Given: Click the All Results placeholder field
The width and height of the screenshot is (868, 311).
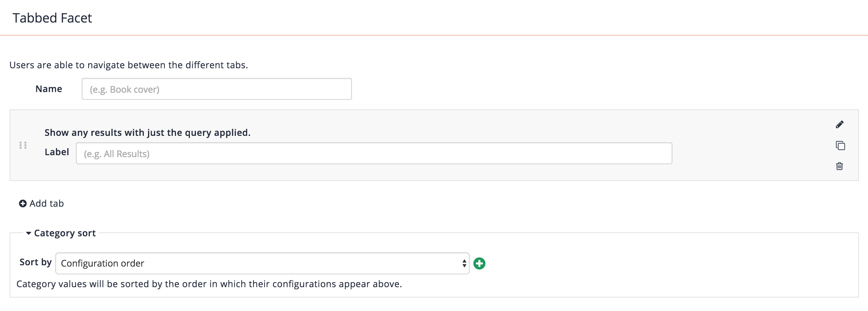Looking at the screenshot, I should pyautogui.click(x=340, y=153).
